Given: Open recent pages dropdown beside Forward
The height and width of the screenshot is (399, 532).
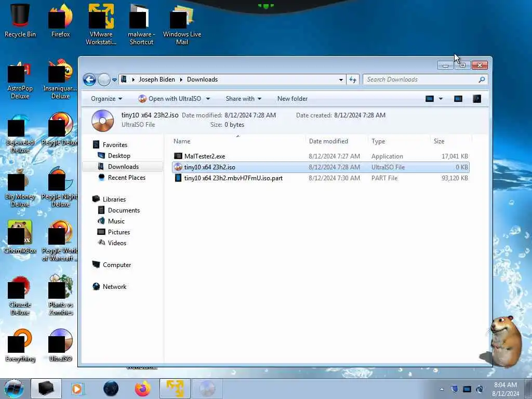Looking at the screenshot, I should click(x=114, y=80).
